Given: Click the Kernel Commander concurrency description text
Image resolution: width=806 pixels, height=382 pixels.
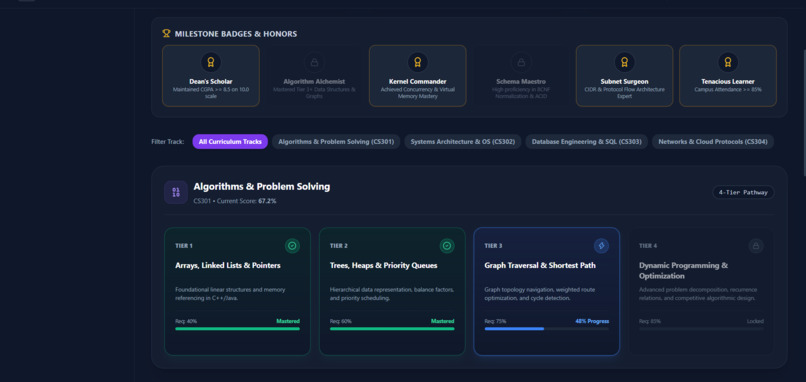Looking at the screenshot, I should pyautogui.click(x=417, y=93).
